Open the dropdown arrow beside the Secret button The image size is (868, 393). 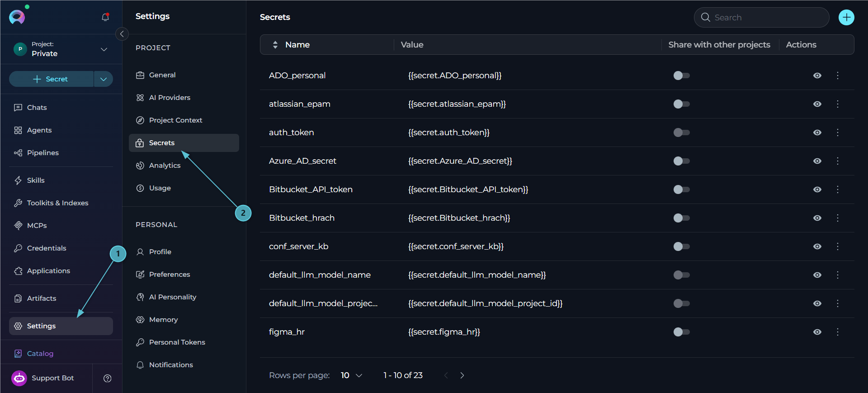104,79
